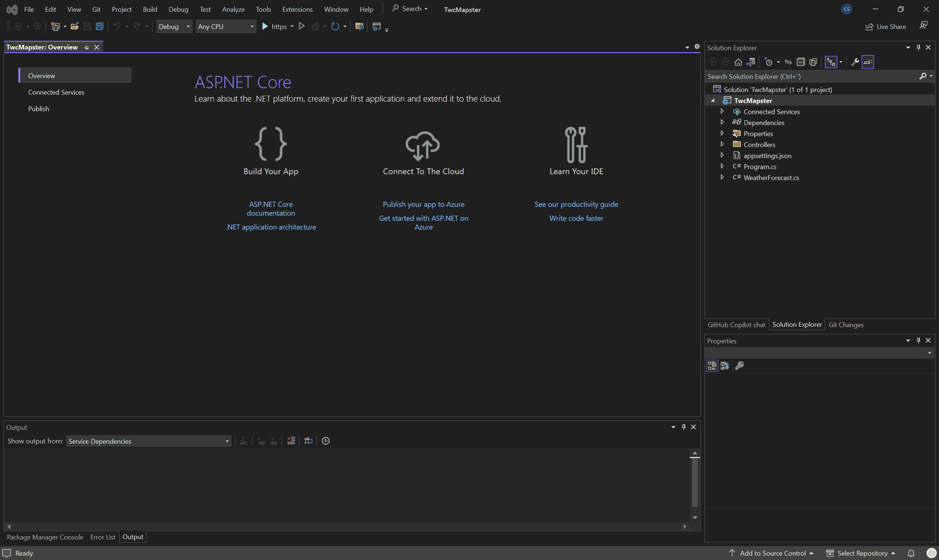939x560 pixels.
Task: Expand the Connected Services tree node
Action: [x=722, y=111]
